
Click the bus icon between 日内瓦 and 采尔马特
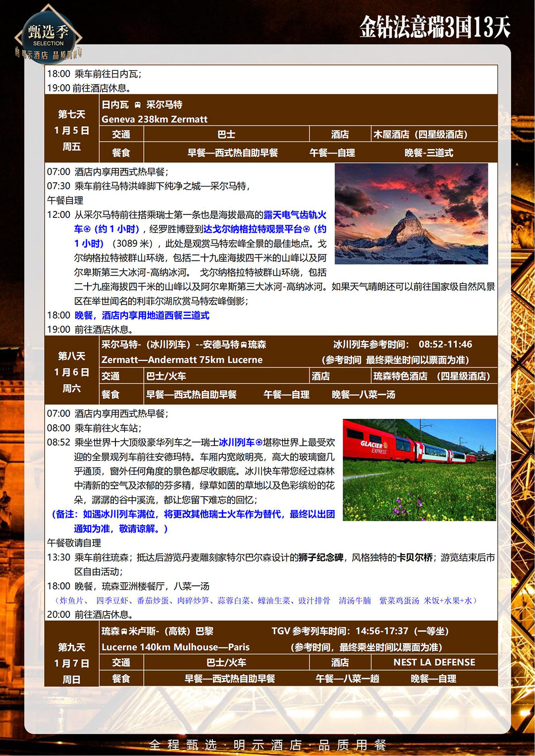pos(137,105)
